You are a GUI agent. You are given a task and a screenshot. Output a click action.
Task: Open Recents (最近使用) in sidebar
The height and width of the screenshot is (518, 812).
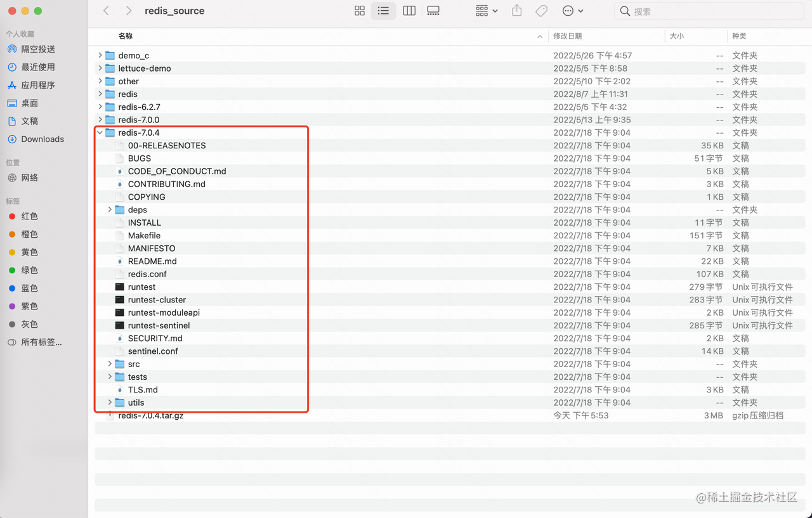[x=38, y=67]
